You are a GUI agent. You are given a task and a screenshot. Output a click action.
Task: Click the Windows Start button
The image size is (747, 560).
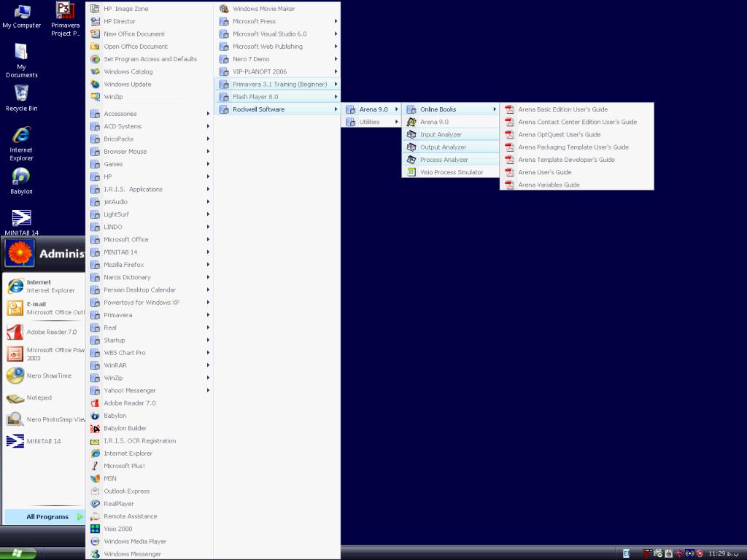[x=18, y=553]
